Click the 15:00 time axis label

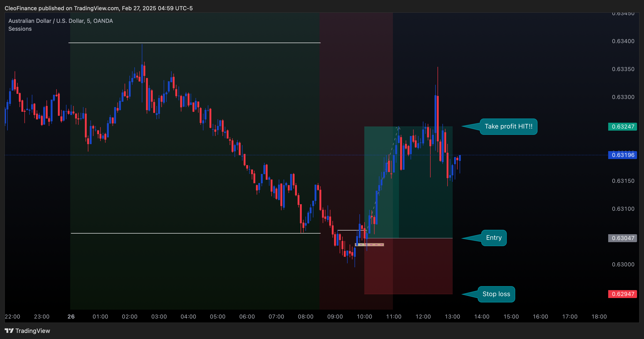click(x=511, y=316)
